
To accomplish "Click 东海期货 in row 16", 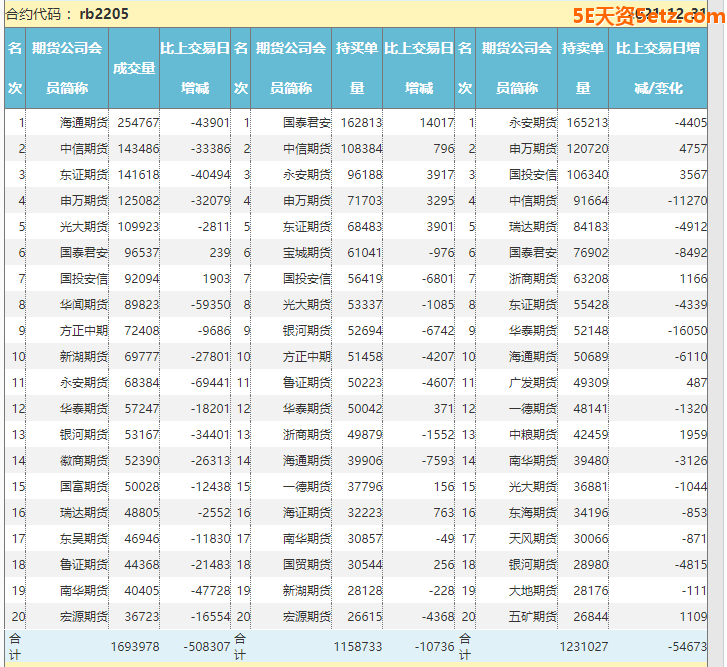I will pos(532,512).
